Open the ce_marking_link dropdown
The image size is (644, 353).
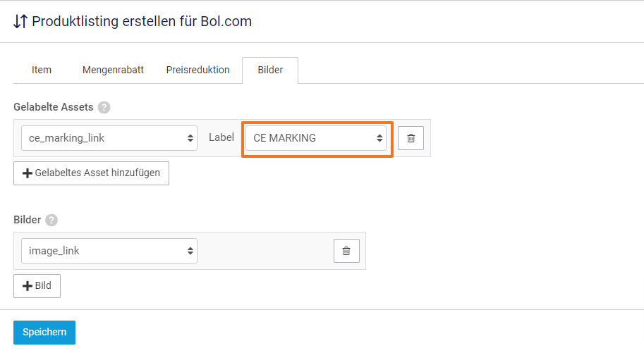click(x=109, y=138)
